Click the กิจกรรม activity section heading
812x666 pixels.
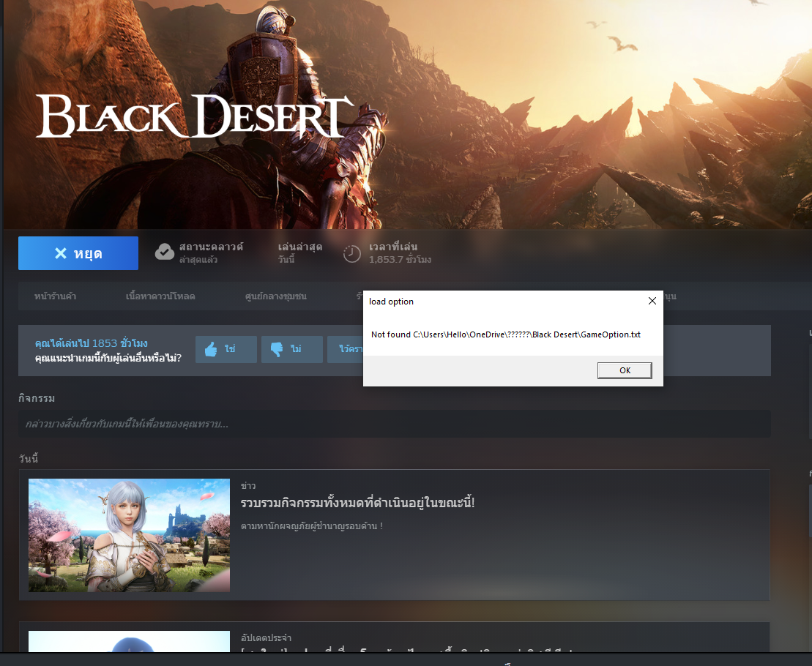click(37, 398)
